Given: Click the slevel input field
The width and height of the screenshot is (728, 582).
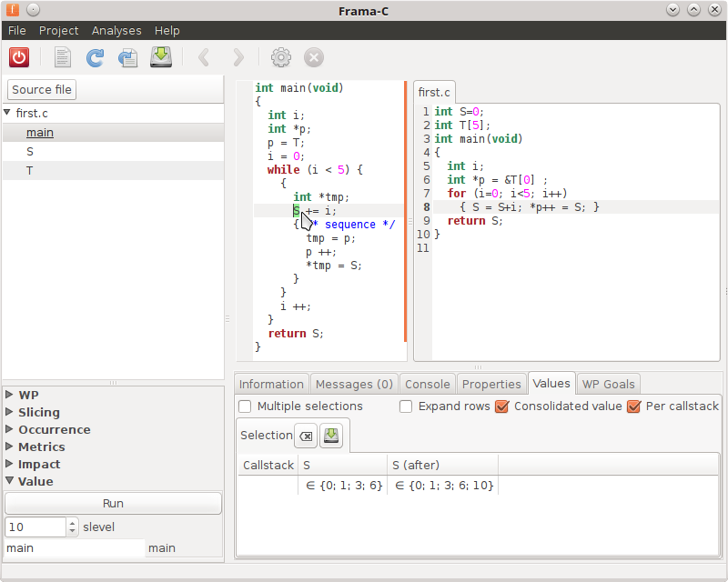Looking at the screenshot, I should click(35, 527).
